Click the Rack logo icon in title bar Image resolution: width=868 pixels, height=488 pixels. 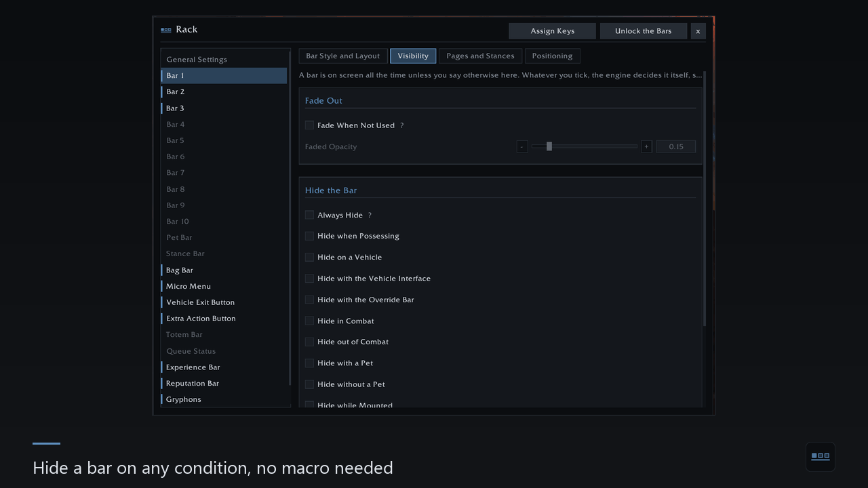166,30
